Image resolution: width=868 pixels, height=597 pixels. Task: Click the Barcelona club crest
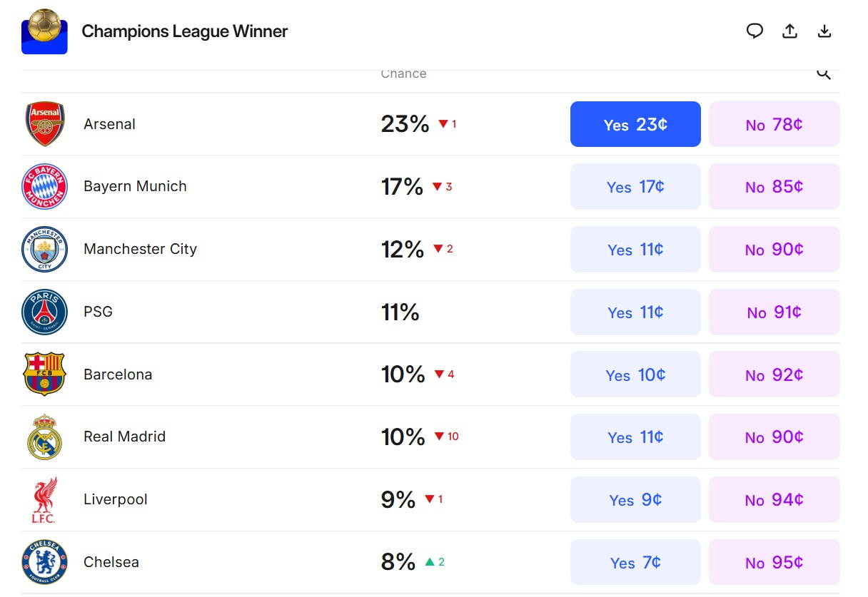point(45,374)
